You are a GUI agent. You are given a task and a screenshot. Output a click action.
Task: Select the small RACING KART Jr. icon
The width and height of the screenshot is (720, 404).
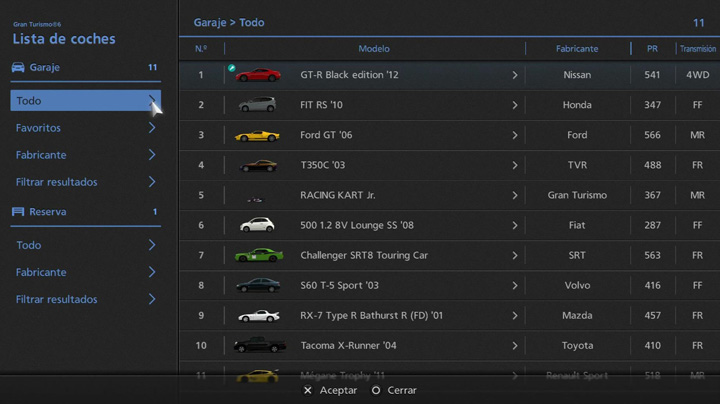pos(257,197)
